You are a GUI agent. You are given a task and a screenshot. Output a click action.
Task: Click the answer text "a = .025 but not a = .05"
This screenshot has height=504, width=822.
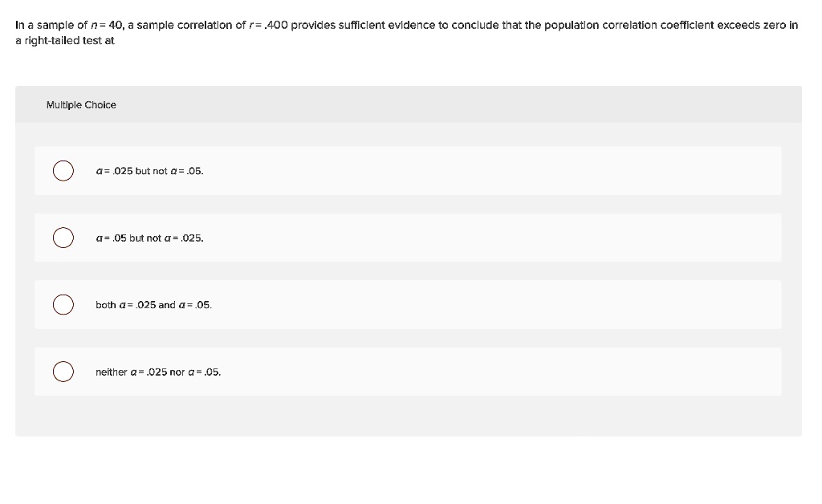149,170
